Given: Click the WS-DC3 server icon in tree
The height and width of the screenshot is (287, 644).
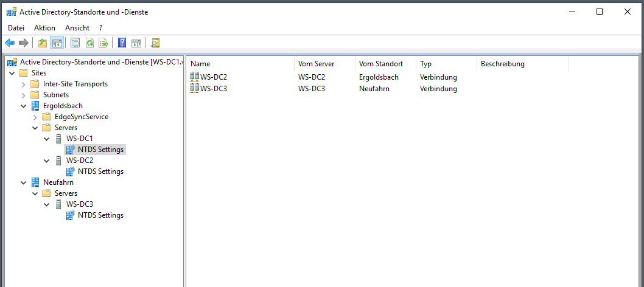Looking at the screenshot, I should point(58,204).
